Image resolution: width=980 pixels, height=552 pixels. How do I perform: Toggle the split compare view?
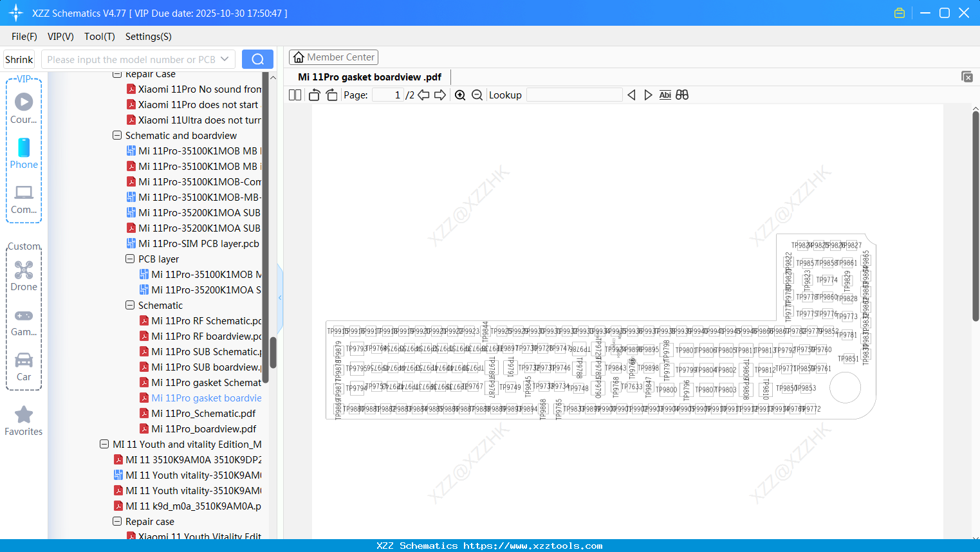coord(681,95)
